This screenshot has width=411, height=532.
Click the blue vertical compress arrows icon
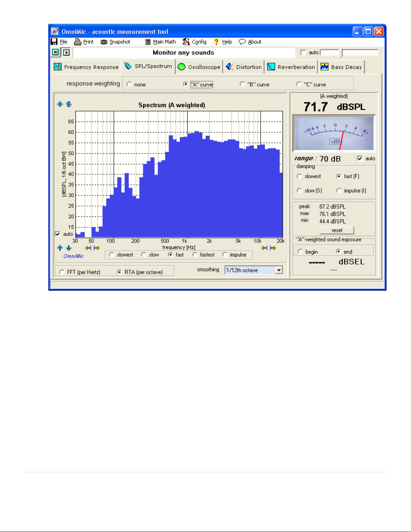[x=69, y=104]
